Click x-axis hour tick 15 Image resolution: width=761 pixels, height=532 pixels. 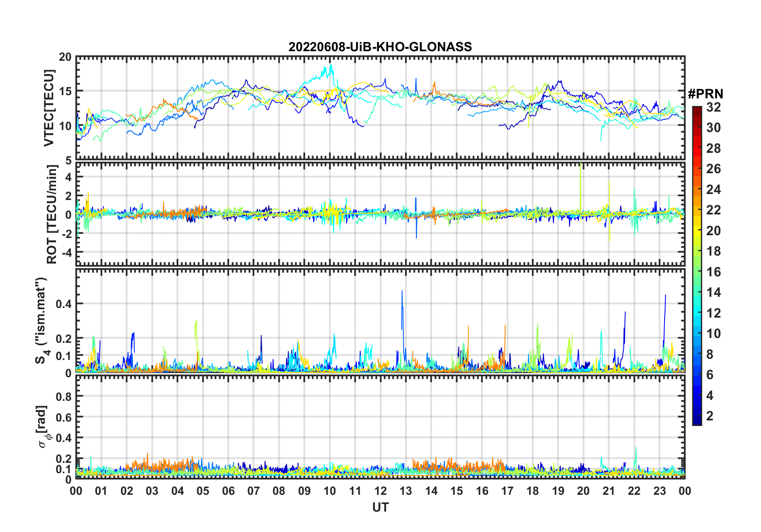click(x=457, y=491)
